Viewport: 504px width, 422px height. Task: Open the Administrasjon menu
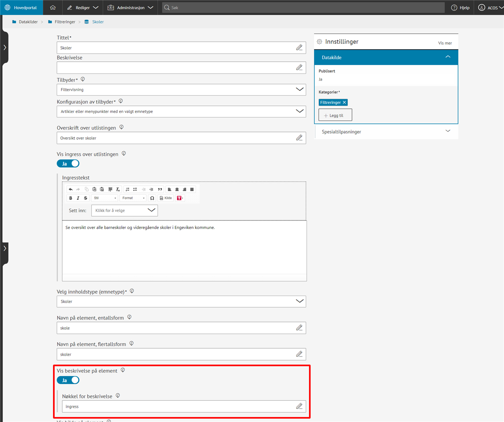click(x=130, y=8)
